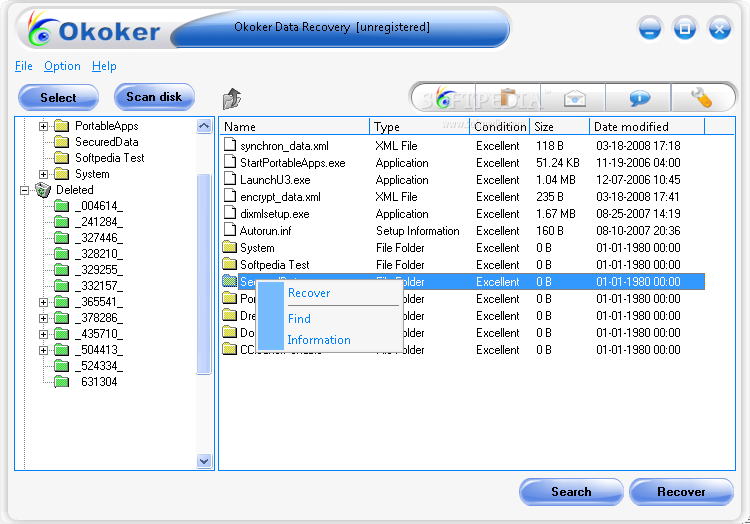Click the Search button
Viewport: 750px width, 524px height.
pos(571,491)
